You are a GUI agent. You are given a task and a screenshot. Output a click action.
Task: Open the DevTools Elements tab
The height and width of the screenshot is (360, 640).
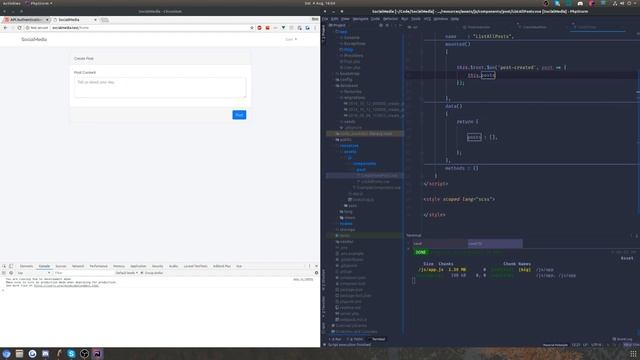pos(26,266)
